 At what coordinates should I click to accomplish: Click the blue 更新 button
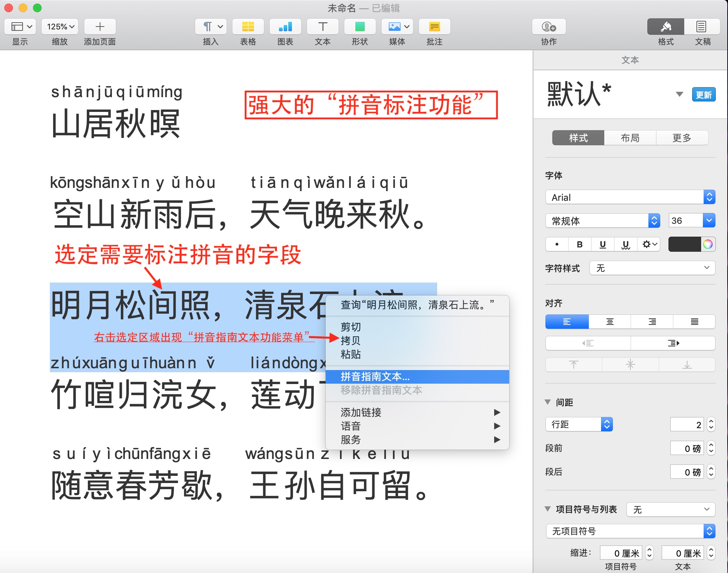(703, 95)
